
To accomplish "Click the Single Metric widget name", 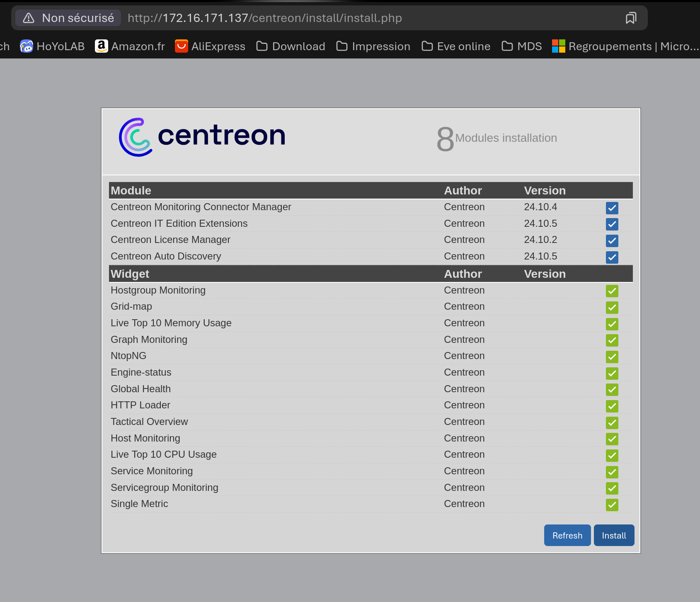I will tap(139, 504).
